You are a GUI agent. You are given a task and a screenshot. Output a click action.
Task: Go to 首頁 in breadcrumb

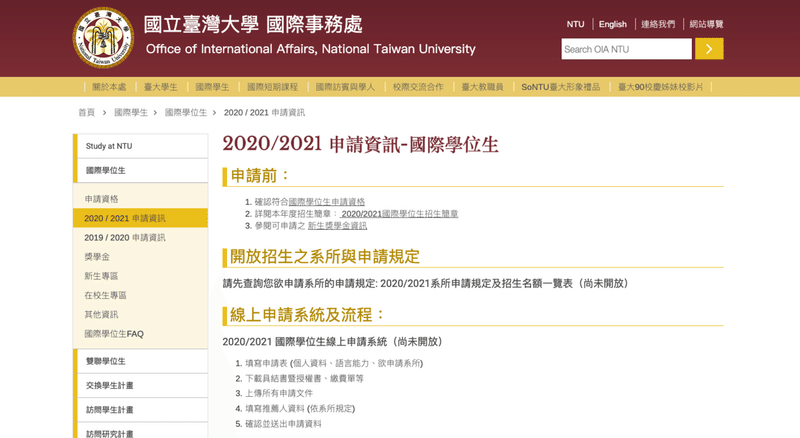click(x=86, y=112)
